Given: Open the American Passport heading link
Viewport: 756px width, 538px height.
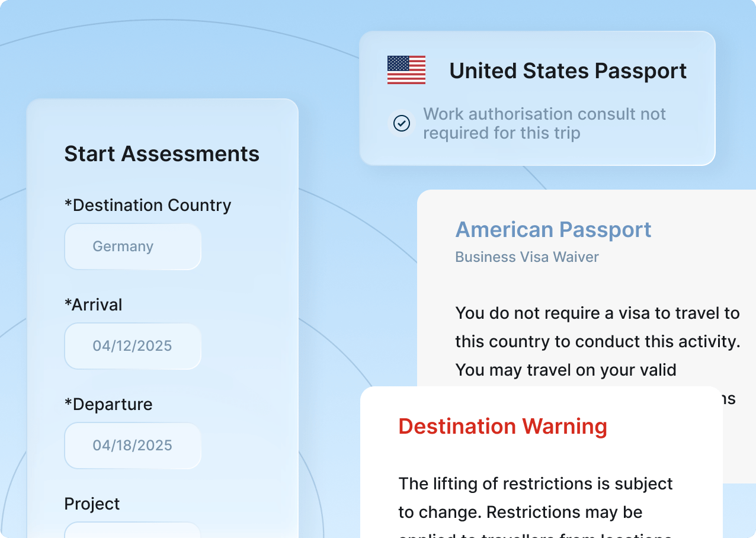Looking at the screenshot, I should pyautogui.click(x=553, y=230).
